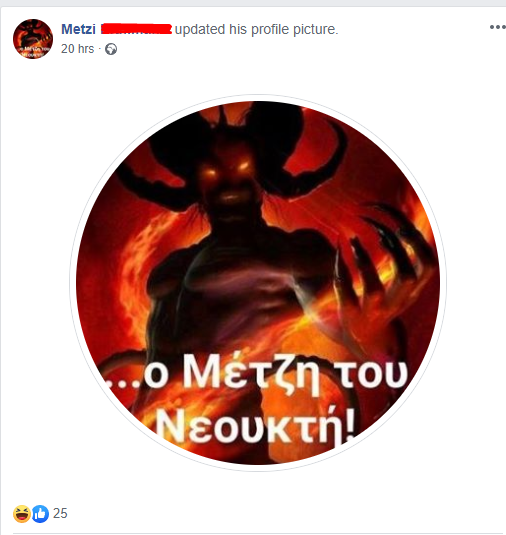This screenshot has height=535, width=506.
Task: Click the red redacted surname bar
Action: point(136,29)
